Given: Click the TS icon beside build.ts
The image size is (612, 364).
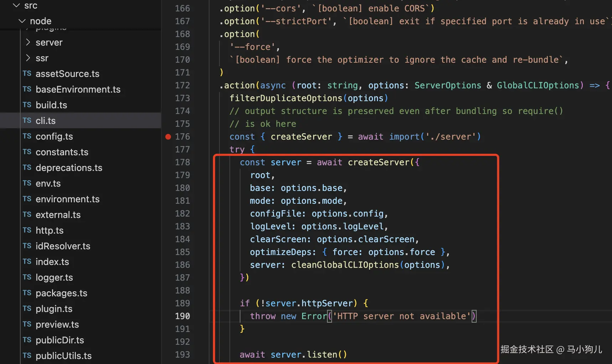Looking at the screenshot, I should 27,105.
